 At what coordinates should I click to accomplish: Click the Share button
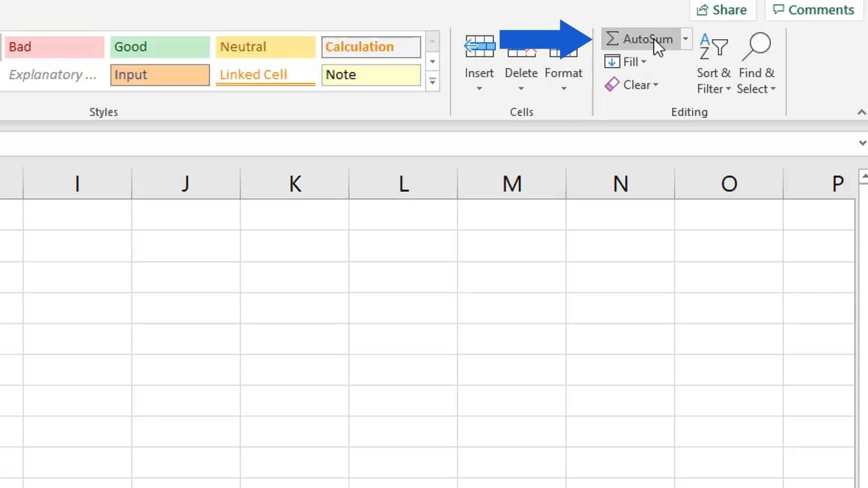click(x=722, y=9)
